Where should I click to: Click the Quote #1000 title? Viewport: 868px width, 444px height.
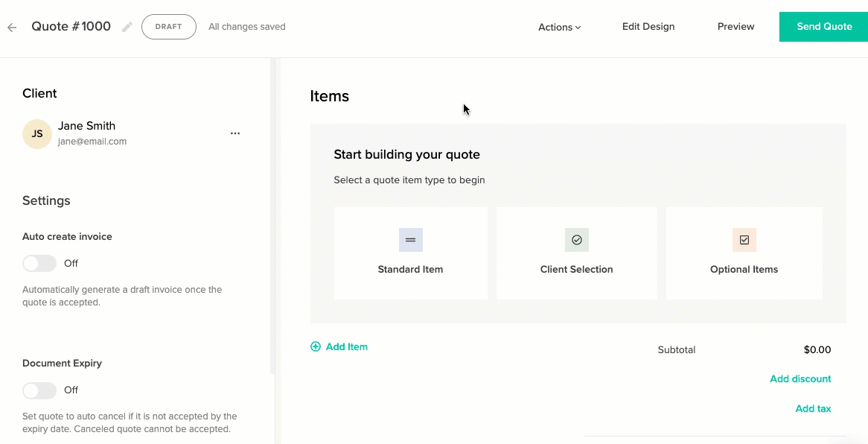click(x=71, y=26)
